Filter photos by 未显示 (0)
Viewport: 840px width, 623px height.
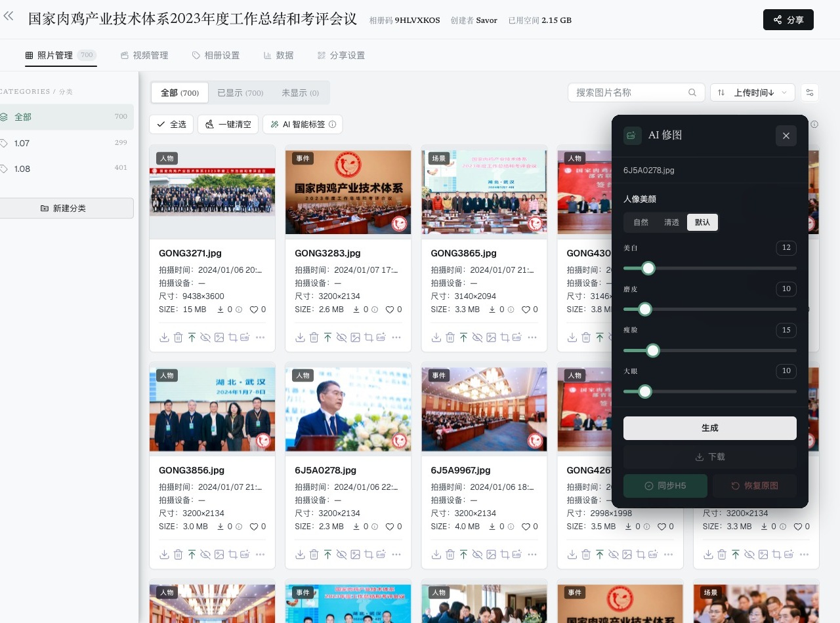coord(300,92)
